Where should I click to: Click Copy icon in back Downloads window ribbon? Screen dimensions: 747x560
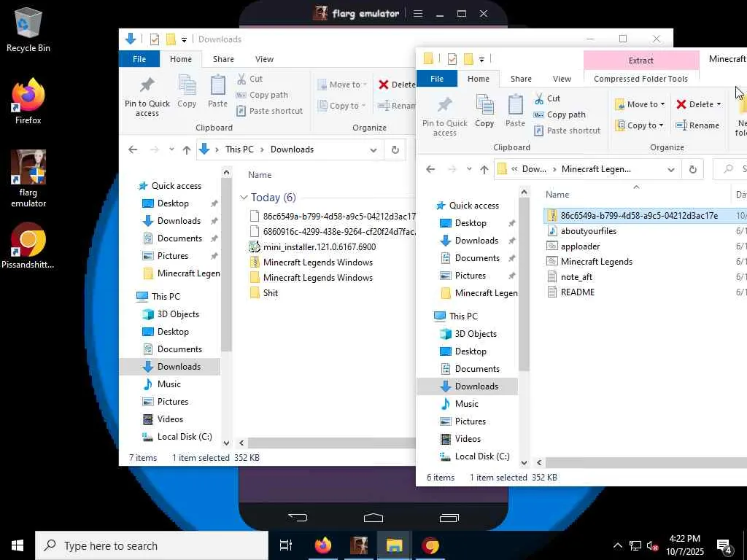[187, 91]
